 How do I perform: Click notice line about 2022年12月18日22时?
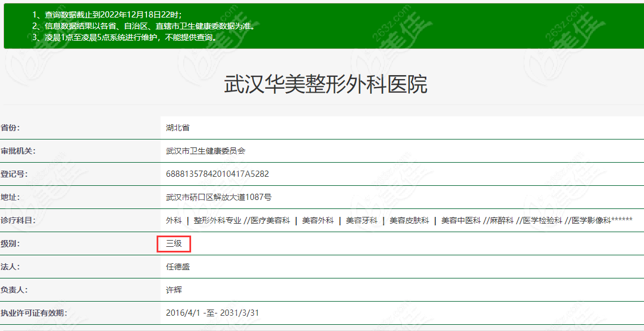pyautogui.click(x=107, y=15)
